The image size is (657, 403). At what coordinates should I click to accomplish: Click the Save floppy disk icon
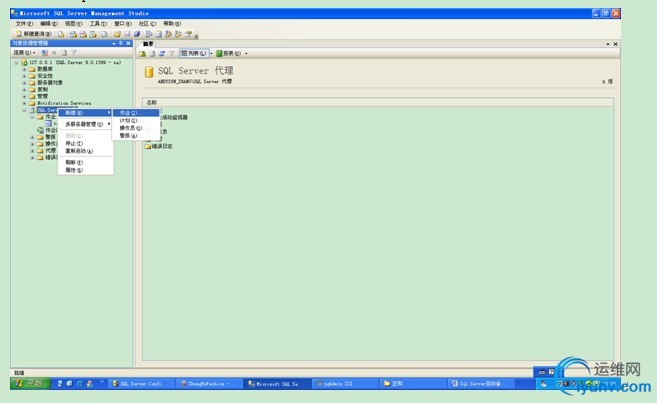click(x=127, y=34)
